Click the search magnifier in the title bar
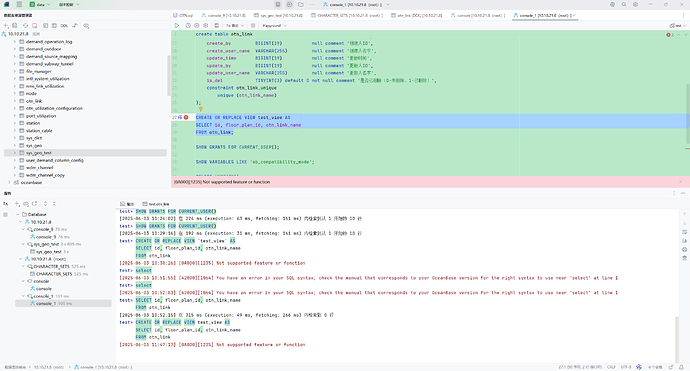 [624, 4]
